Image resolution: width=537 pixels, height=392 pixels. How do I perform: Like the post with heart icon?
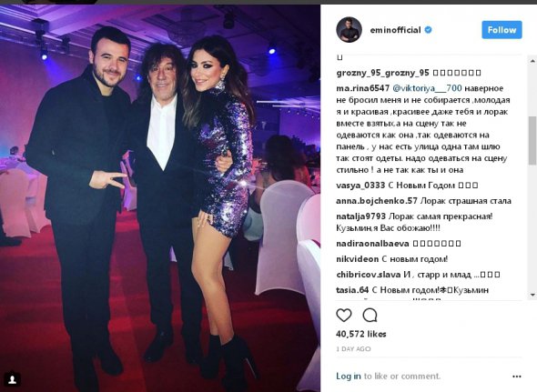pos(344,316)
